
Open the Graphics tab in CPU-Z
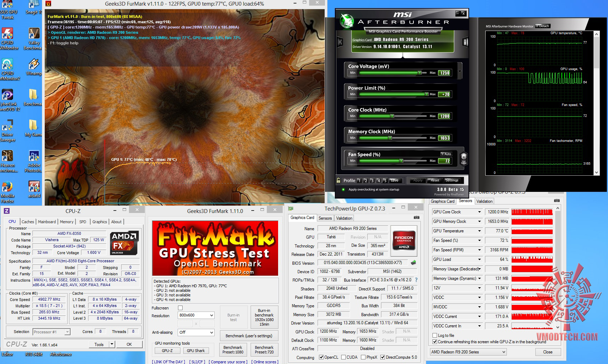point(99,222)
